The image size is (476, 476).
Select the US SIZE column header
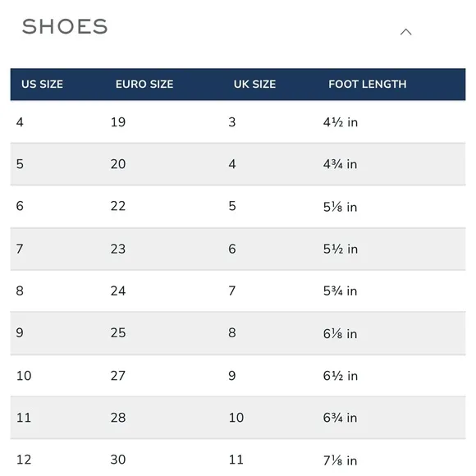tap(42, 84)
